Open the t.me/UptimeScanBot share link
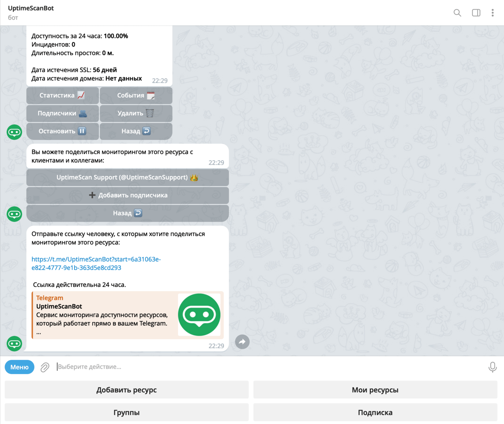This screenshot has width=504, height=424. (96, 264)
